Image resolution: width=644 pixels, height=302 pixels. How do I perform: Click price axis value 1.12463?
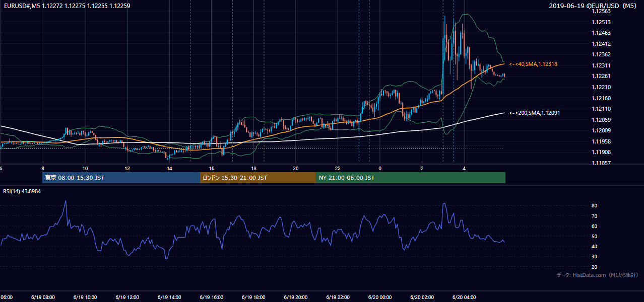coord(601,33)
